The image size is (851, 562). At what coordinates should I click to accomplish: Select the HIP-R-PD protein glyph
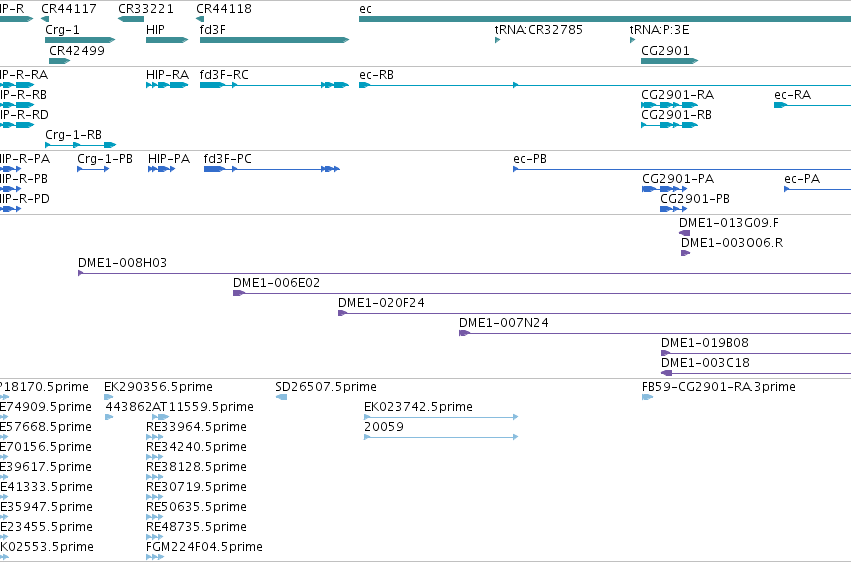pos(11,209)
